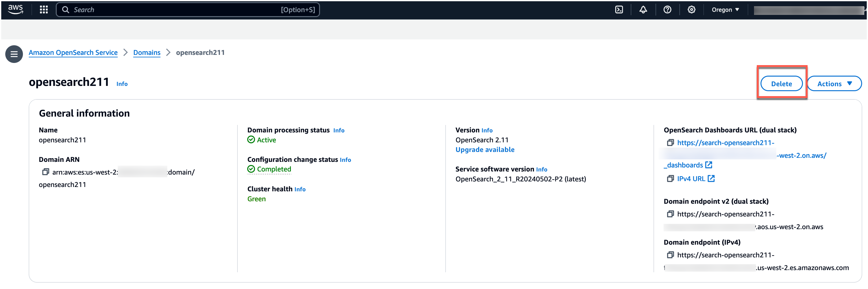Open the CloudShell terminal icon
The height and width of the screenshot is (289, 868).
[619, 9]
